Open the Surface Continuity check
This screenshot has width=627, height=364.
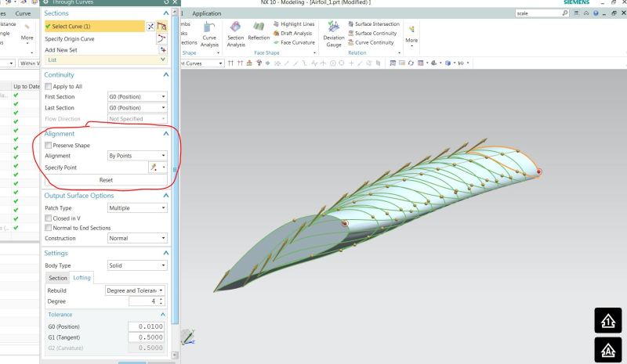click(x=373, y=33)
